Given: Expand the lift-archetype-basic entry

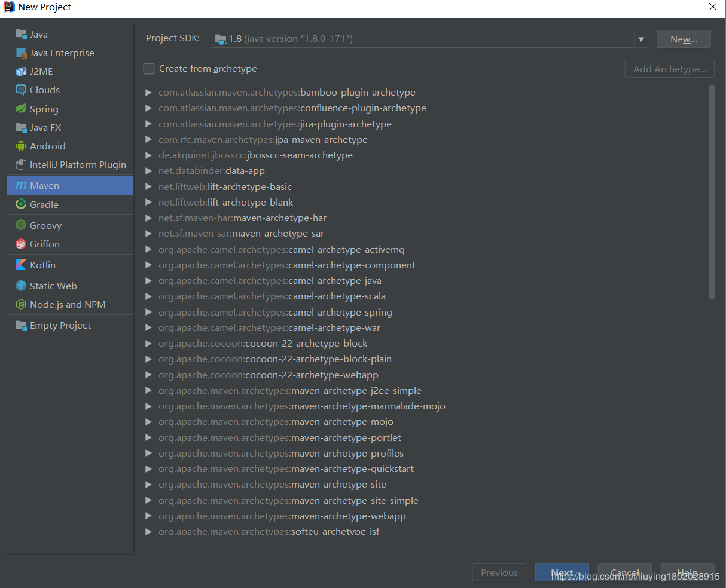Looking at the screenshot, I should 148,186.
